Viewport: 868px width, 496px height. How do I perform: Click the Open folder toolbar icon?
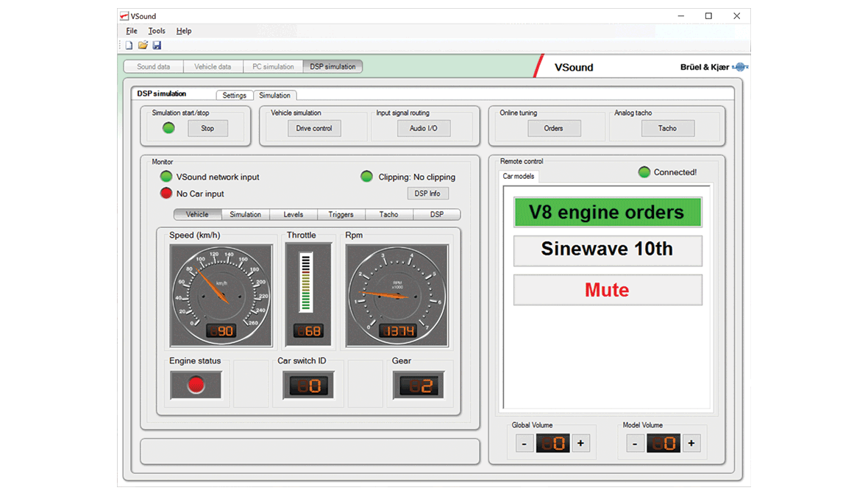(143, 46)
